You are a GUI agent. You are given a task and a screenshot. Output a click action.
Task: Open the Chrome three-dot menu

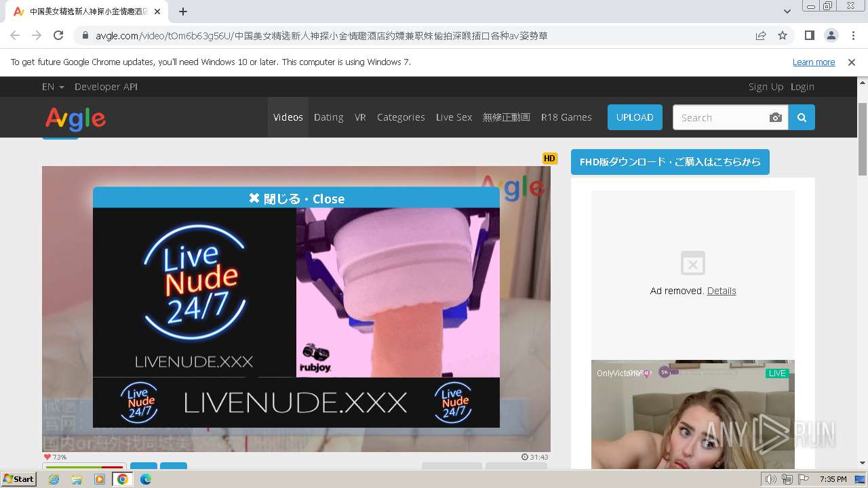(852, 35)
